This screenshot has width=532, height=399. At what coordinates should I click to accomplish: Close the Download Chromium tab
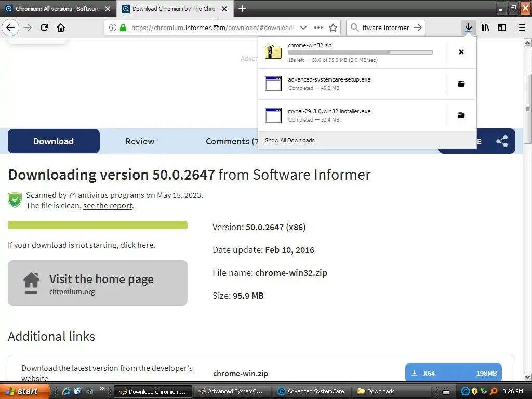(224, 9)
